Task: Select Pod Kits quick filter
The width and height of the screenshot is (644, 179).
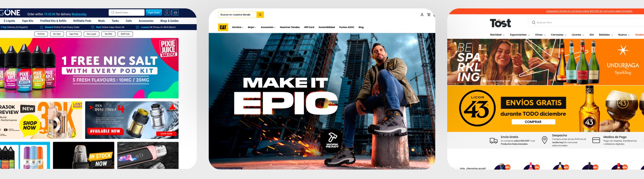Action: [x=41, y=34]
